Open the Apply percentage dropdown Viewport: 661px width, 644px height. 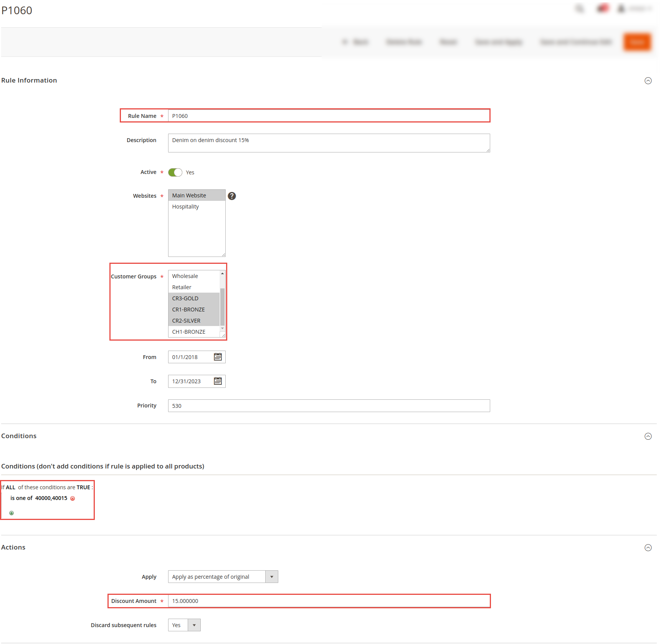[223, 576]
